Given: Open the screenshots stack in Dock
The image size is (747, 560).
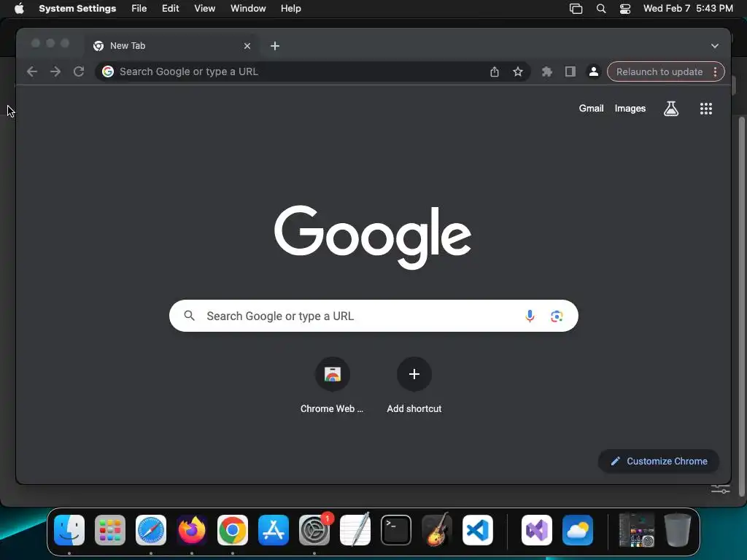Looking at the screenshot, I should click(x=636, y=530).
